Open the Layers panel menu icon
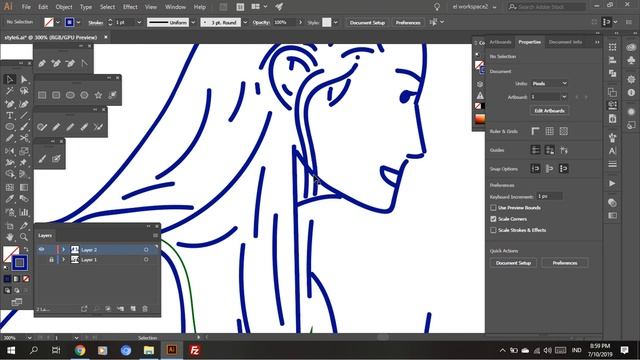 (x=155, y=236)
